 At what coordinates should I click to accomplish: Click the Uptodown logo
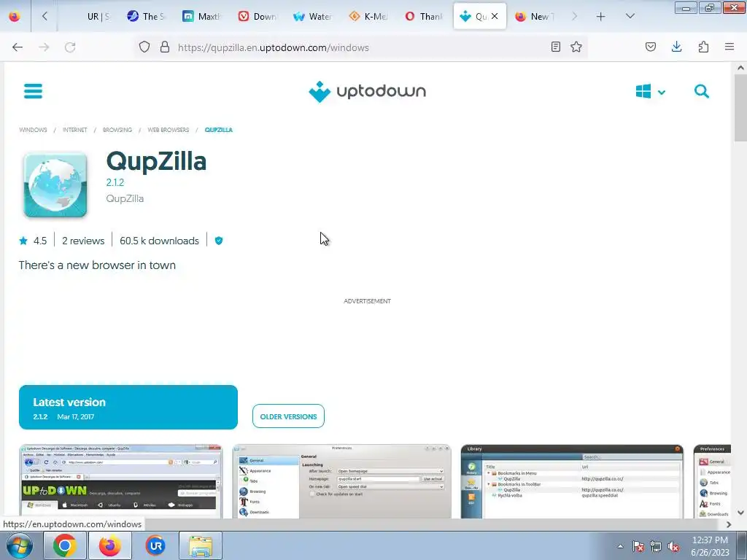pos(368,91)
